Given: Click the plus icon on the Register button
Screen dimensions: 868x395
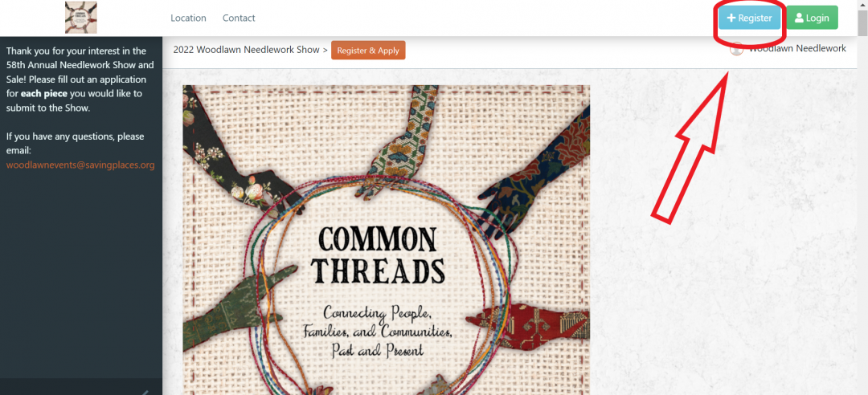Looking at the screenshot, I should click(x=731, y=18).
